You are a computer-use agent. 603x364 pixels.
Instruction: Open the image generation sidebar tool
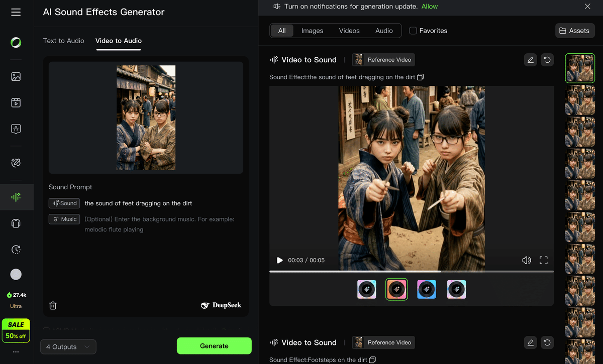[x=16, y=77]
